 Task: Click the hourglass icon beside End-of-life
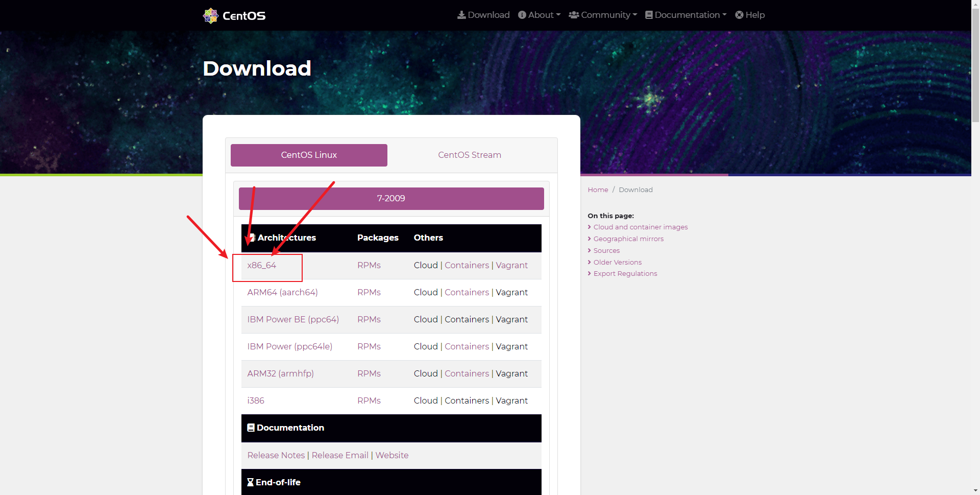(x=250, y=482)
